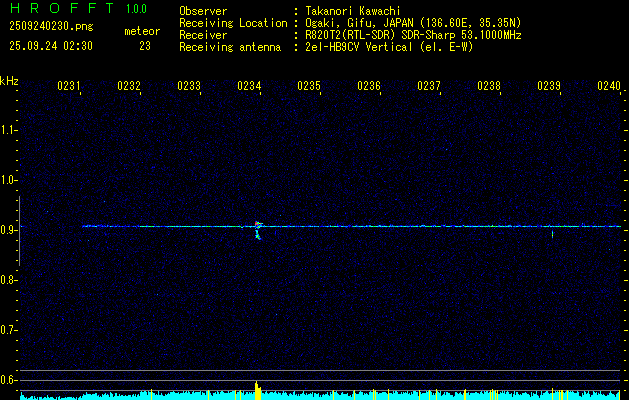The image size is (629, 400).
Task: Click the HROFFT program title
Action: 62,8
